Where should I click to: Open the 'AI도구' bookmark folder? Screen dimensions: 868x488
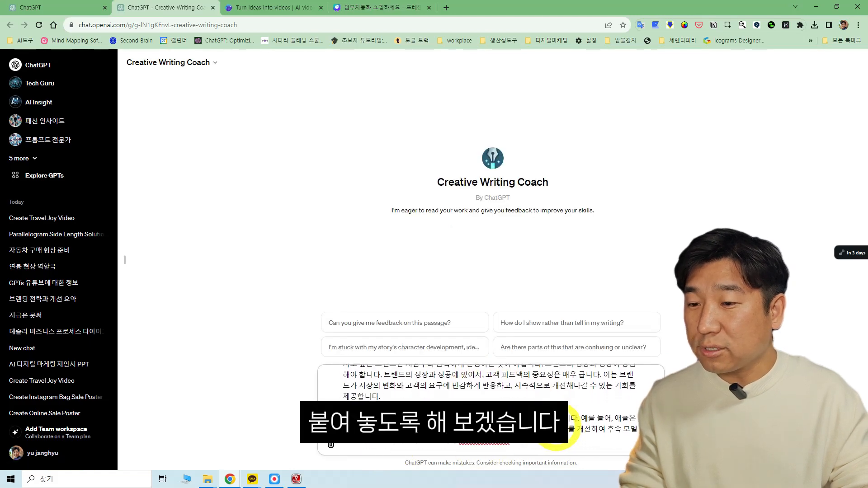[20, 40]
